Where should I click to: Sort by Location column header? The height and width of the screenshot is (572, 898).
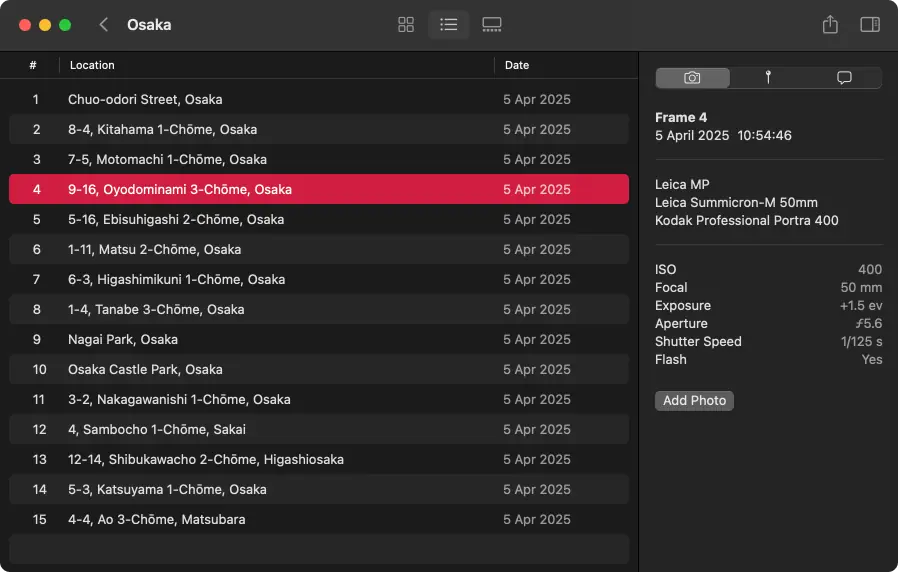pos(92,65)
